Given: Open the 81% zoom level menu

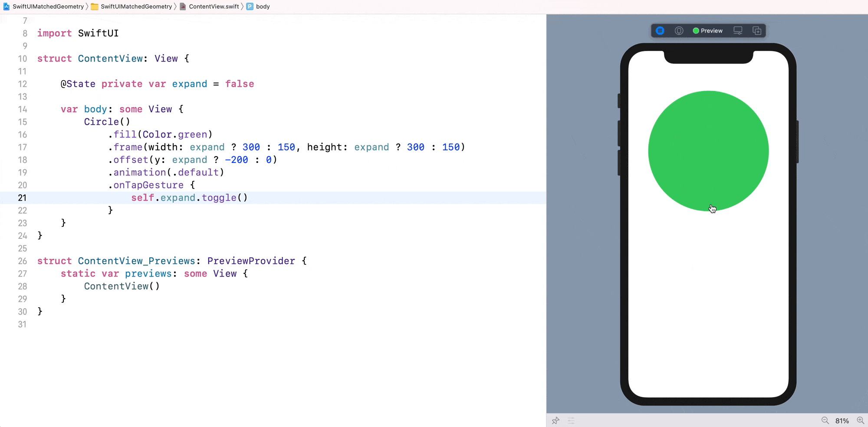Looking at the screenshot, I should [842, 421].
